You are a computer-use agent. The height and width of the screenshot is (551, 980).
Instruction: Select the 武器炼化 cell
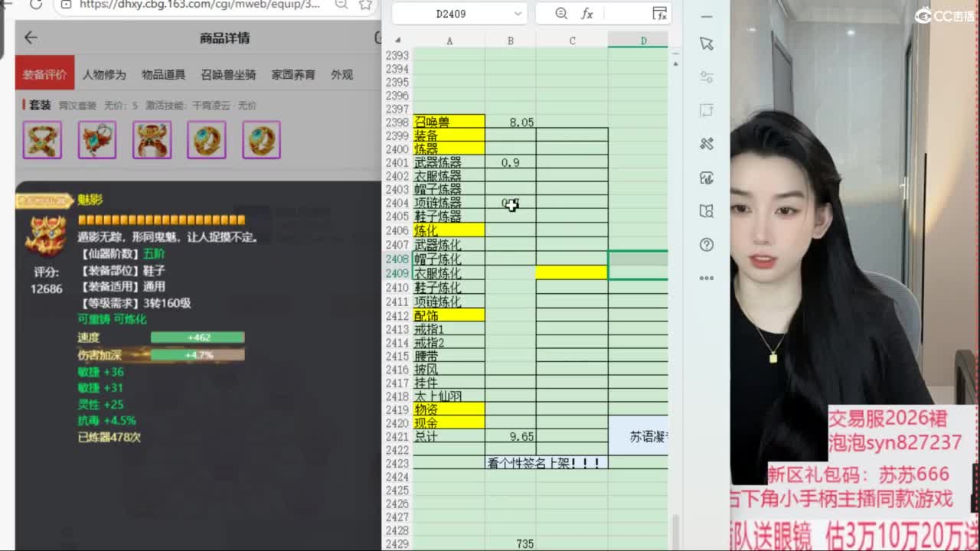449,245
